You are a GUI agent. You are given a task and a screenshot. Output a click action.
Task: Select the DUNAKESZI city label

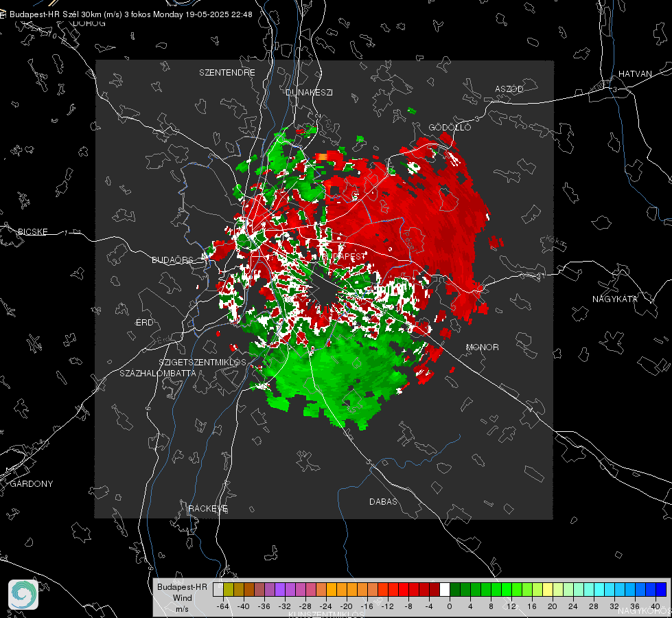pyautogui.click(x=309, y=92)
